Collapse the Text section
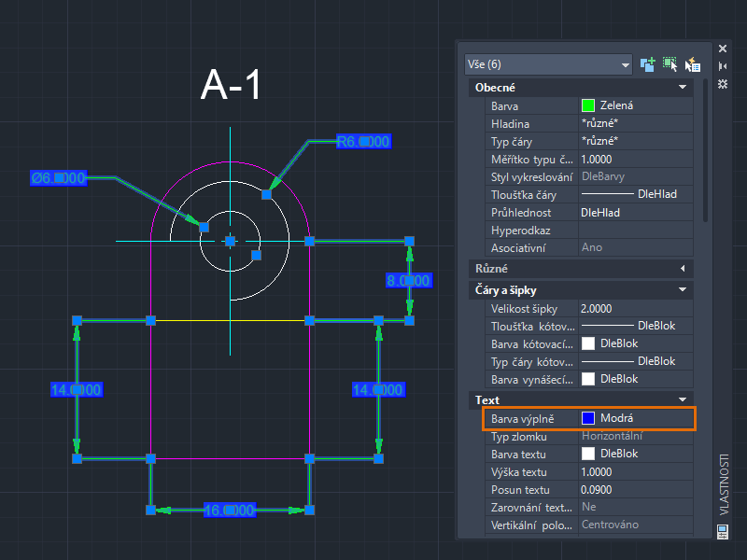Image resolution: width=747 pixels, height=560 pixels. pos(683,399)
